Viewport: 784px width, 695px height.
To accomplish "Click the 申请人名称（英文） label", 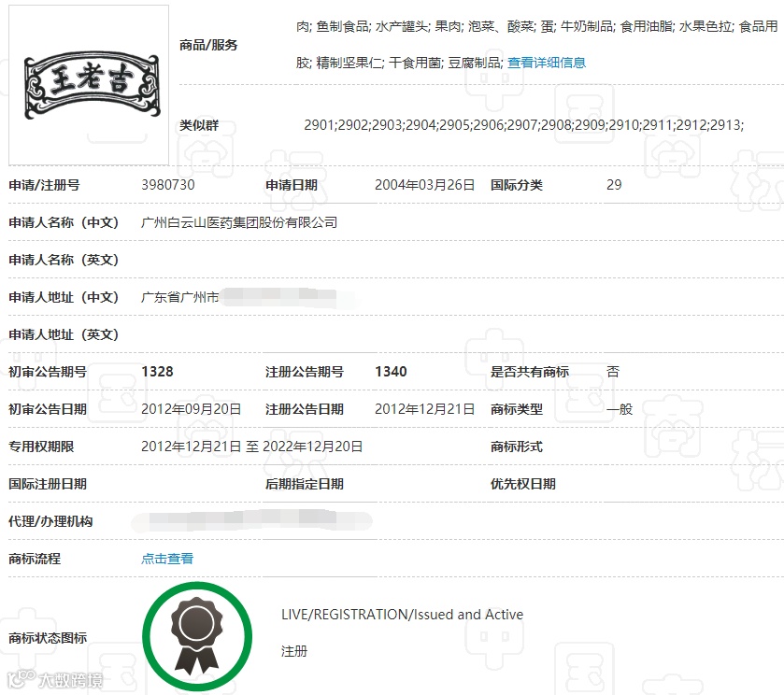I will [x=64, y=260].
